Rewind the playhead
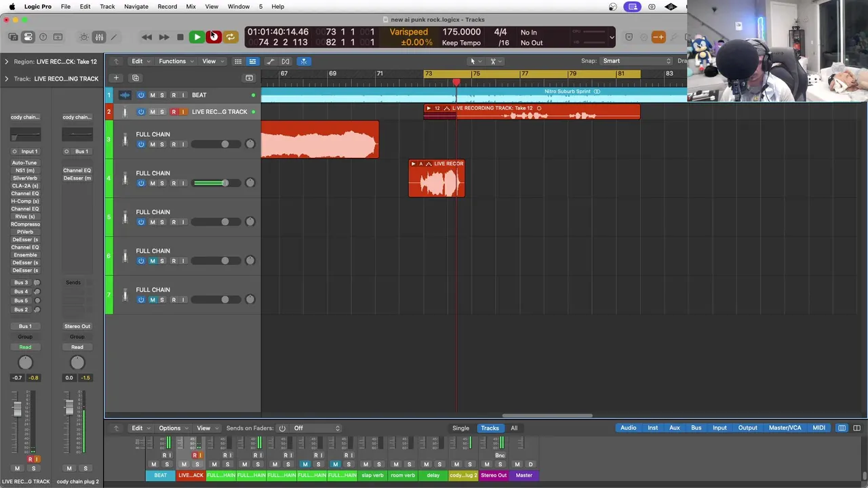The image size is (868, 488). point(146,37)
